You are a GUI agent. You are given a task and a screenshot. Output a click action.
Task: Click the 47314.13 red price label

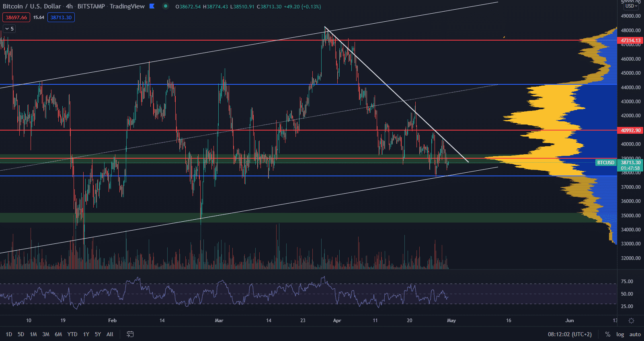[x=630, y=41]
